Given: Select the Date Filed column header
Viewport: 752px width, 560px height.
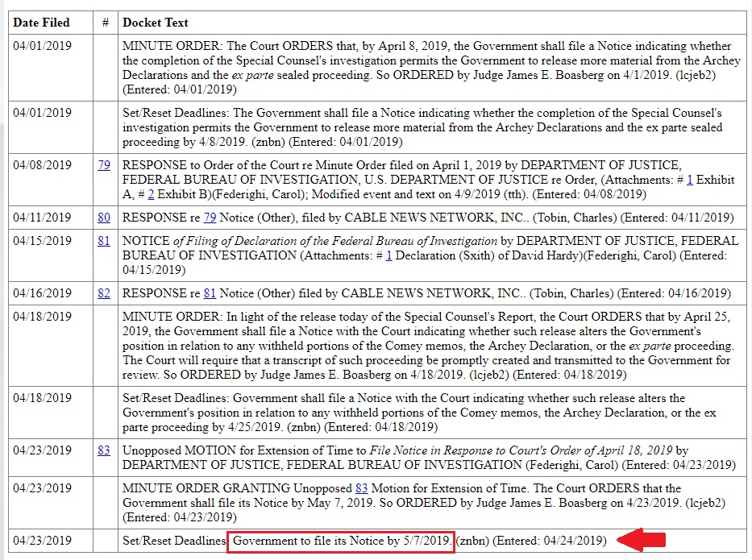Looking at the screenshot, I should (41, 23).
